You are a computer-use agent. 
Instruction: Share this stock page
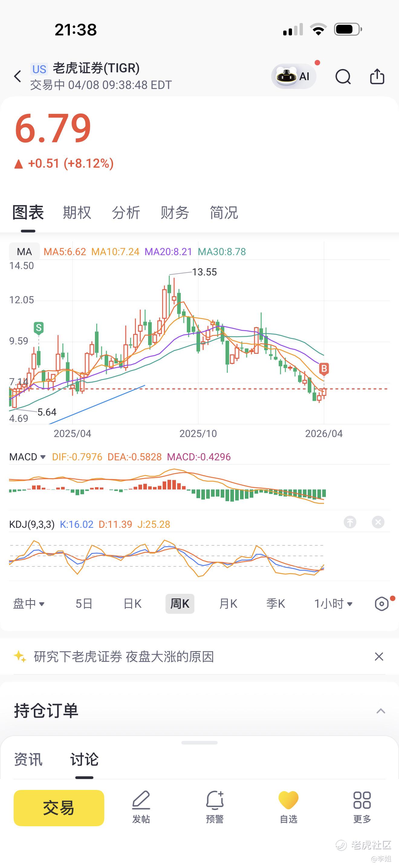377,76
